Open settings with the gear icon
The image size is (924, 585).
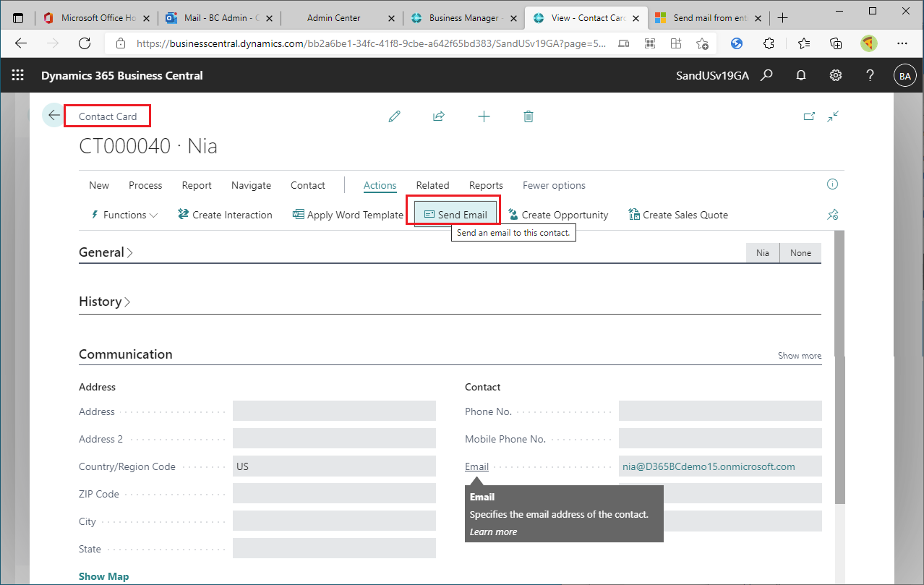(x=835, y=74)
